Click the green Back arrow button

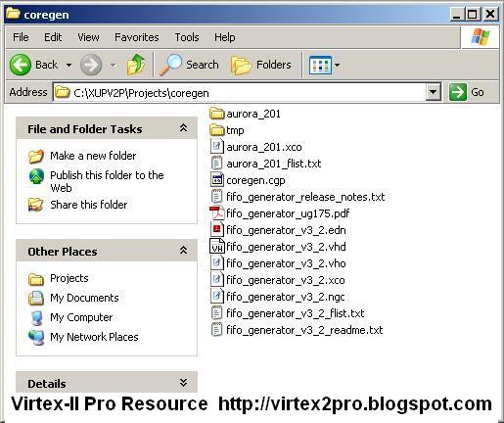pyautogui.click(x=21, y=65)
